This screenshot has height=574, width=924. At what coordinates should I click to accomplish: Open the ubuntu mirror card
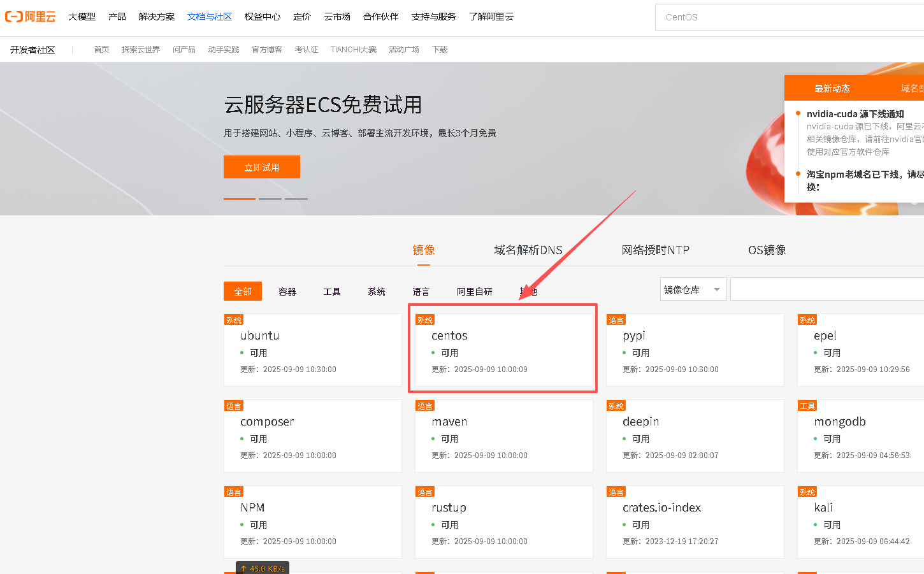click(x=313, y=350)
